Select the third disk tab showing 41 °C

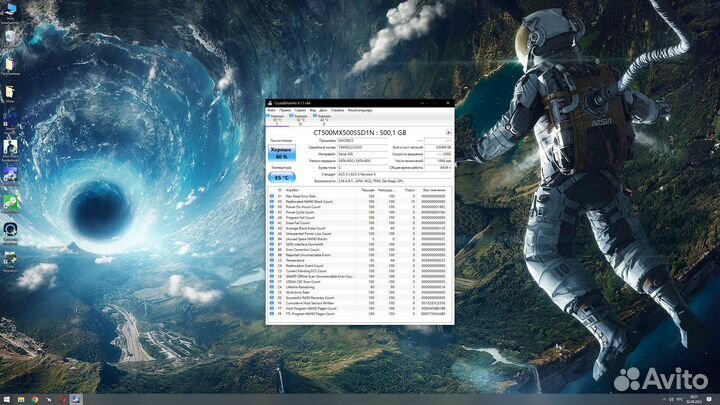(x=323, y=119)
